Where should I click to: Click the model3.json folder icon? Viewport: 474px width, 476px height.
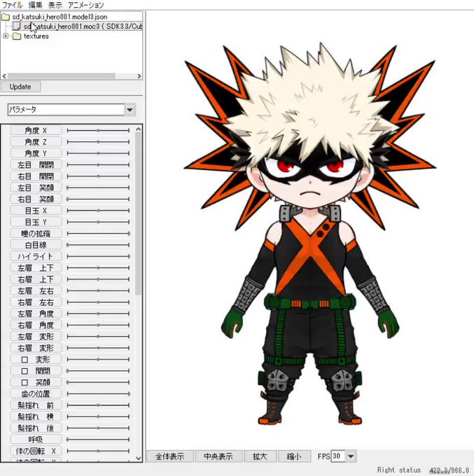tap(6, 17)
